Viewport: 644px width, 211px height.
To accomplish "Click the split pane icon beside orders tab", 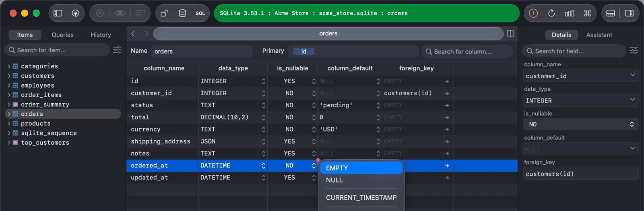I will pyautogui.click(x=510, y=34).
